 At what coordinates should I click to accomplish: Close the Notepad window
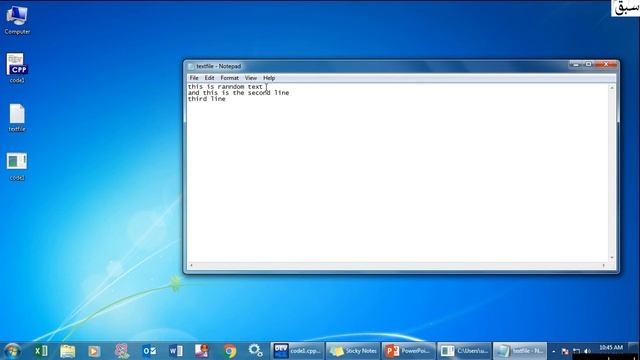(606, 64)
